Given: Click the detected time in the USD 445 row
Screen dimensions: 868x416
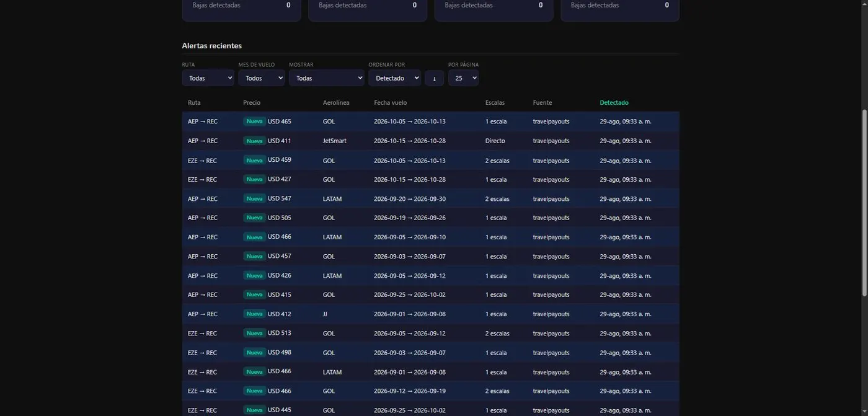Looking at the screenshot, I should coord(626,410).
